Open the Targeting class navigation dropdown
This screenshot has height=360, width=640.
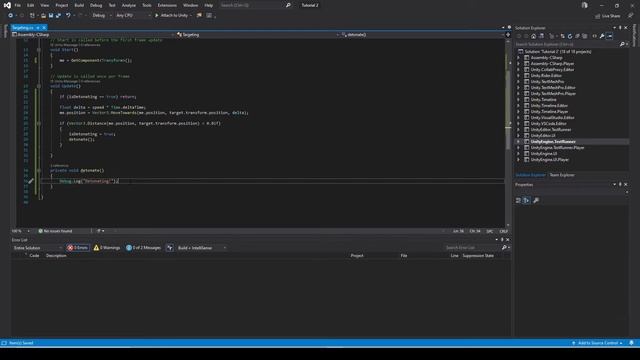click(258, 35)
